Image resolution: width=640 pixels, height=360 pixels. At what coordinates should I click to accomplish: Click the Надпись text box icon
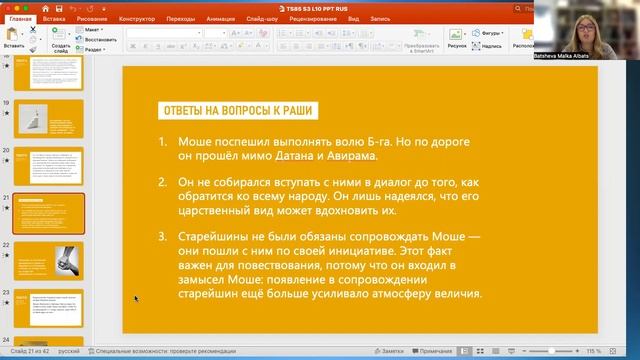coord(476,46)
